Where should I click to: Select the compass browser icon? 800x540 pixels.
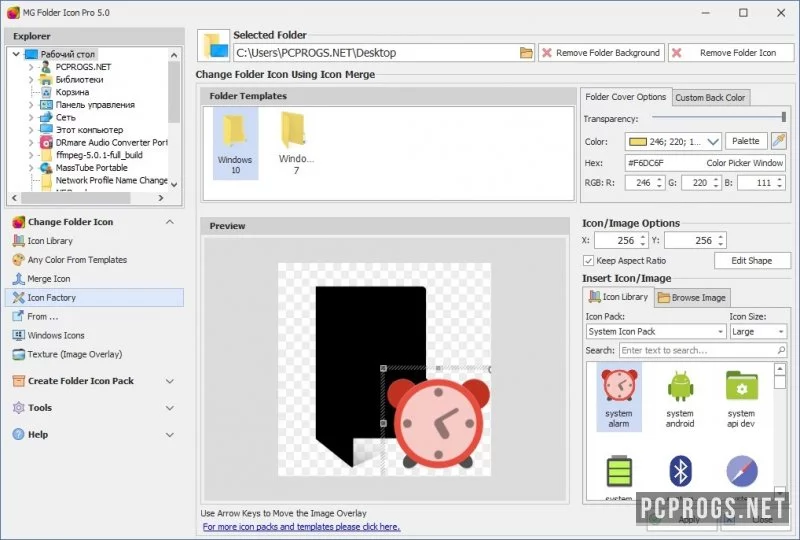[741, 471]
